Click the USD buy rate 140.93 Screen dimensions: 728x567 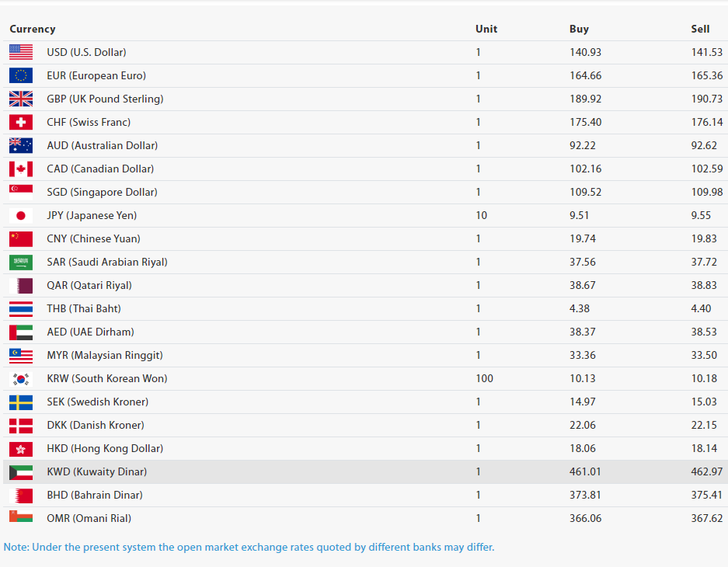(585, 52)
